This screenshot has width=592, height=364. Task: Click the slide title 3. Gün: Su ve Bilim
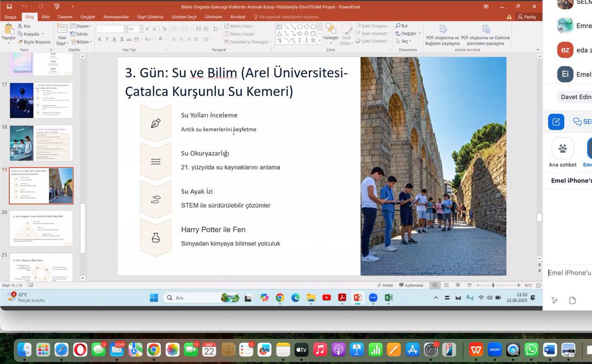point(237,82)
